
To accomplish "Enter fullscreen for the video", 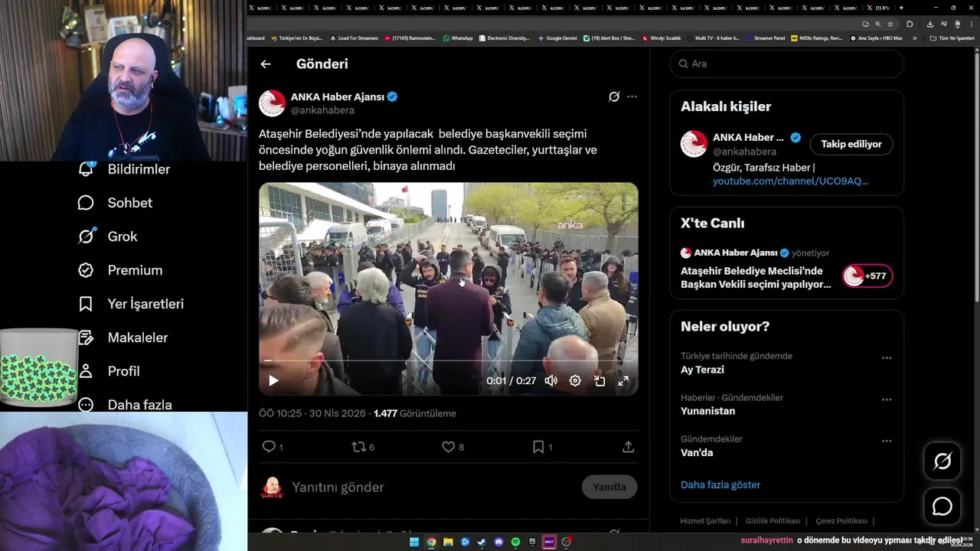I will (623, 380).
